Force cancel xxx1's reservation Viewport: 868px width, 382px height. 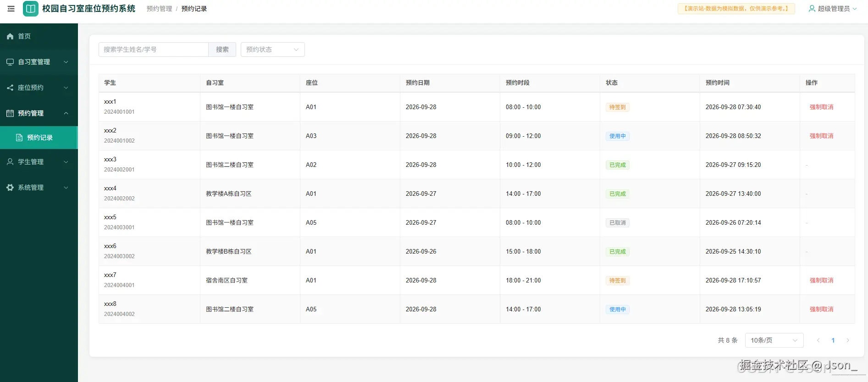(821, 107)
